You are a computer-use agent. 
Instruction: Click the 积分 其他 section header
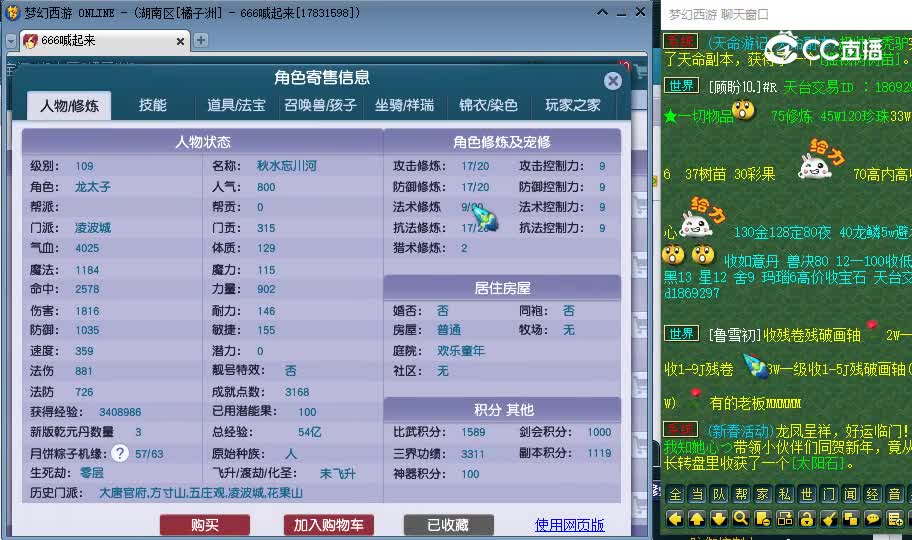[x=503, y=410]
